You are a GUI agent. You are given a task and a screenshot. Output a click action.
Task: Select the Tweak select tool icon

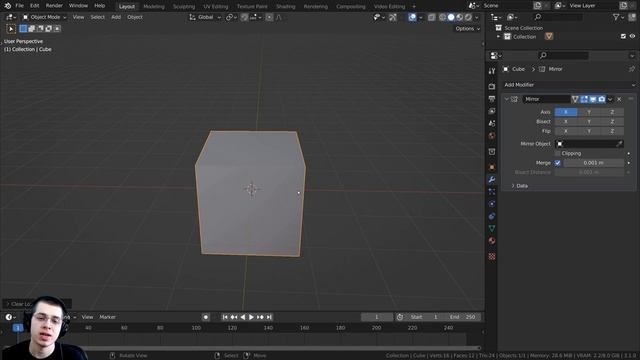tap(11, 29)
